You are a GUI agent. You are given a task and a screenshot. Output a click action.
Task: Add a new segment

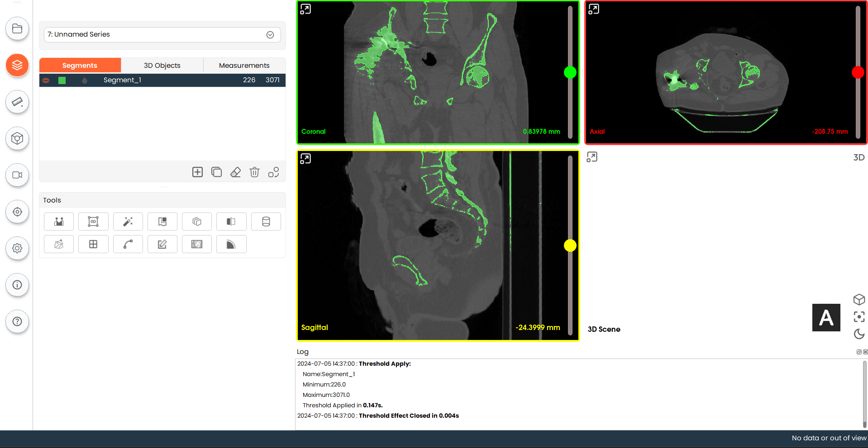click(197, 172)
